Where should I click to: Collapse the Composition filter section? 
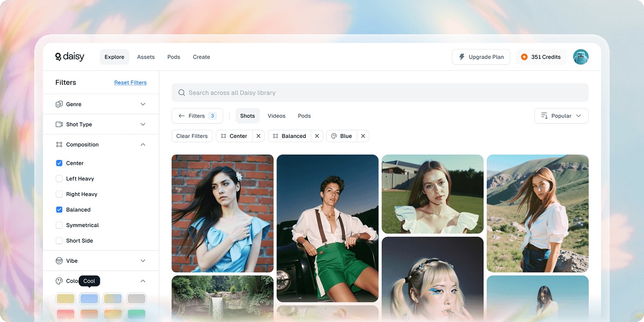pyautogui.click(x=143, y=144)
